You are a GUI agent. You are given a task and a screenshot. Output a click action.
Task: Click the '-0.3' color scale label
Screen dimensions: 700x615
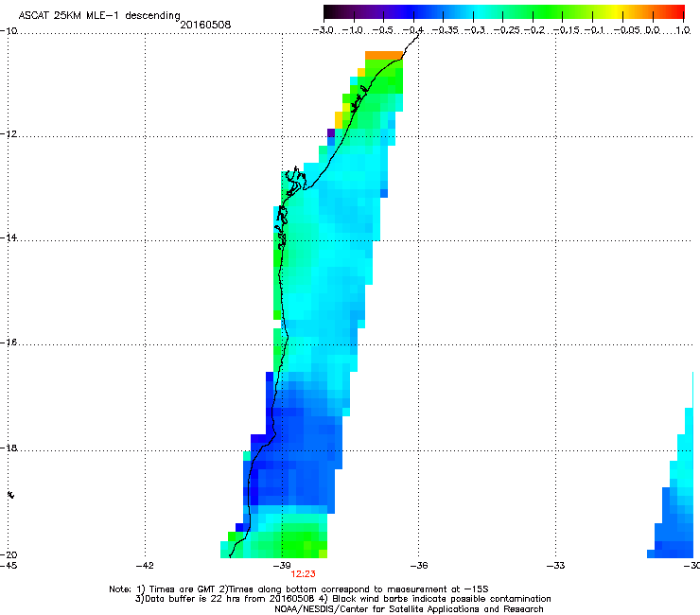(x=474, y=30)
